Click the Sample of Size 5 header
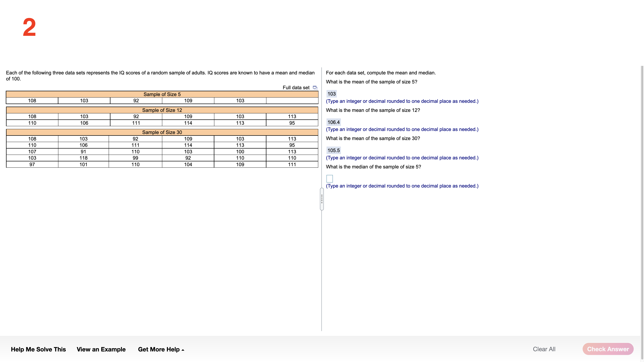 pos(162,94)
